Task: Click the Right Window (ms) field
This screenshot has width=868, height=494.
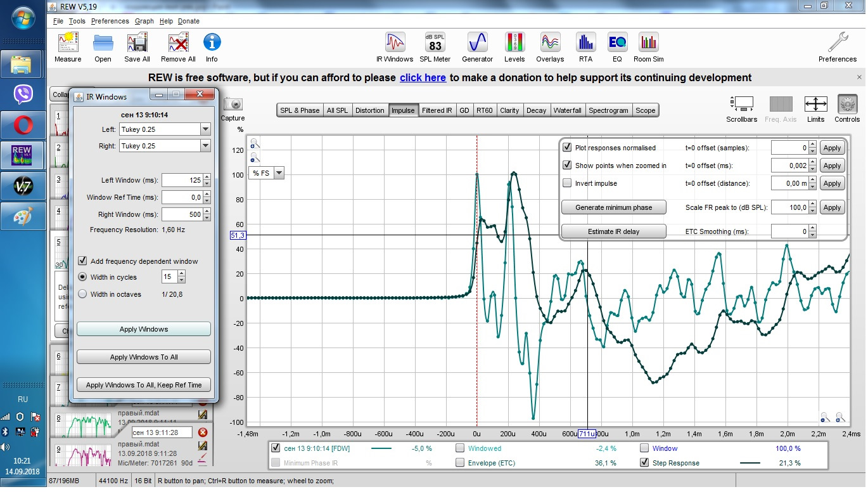Action: [182, 214]
